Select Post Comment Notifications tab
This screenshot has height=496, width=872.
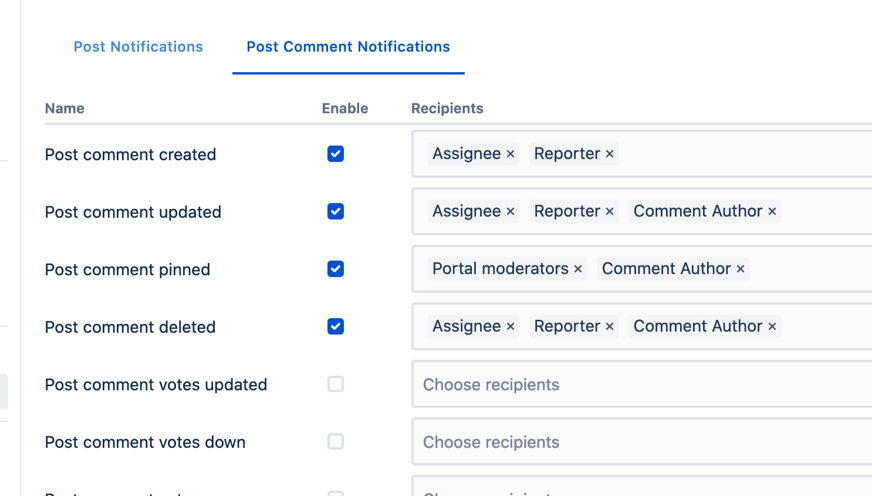pyautogui.click(x=348, y=47)
